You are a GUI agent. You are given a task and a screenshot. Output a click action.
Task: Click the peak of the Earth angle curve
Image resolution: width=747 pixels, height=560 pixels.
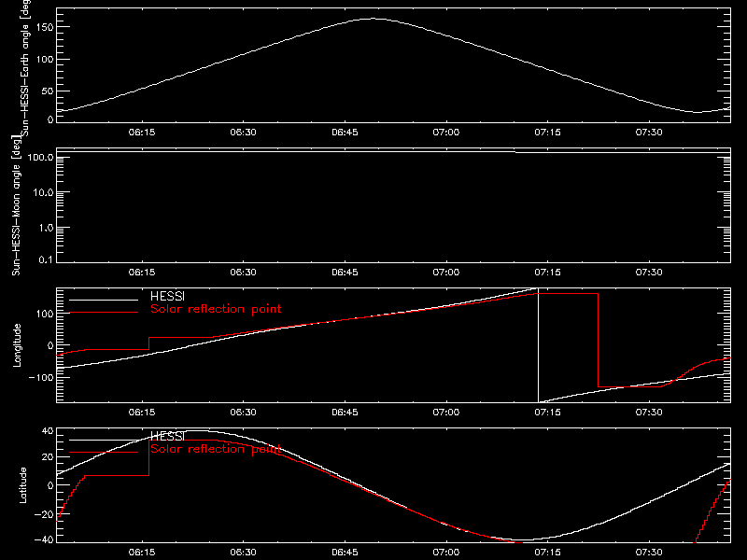[373, 19]
